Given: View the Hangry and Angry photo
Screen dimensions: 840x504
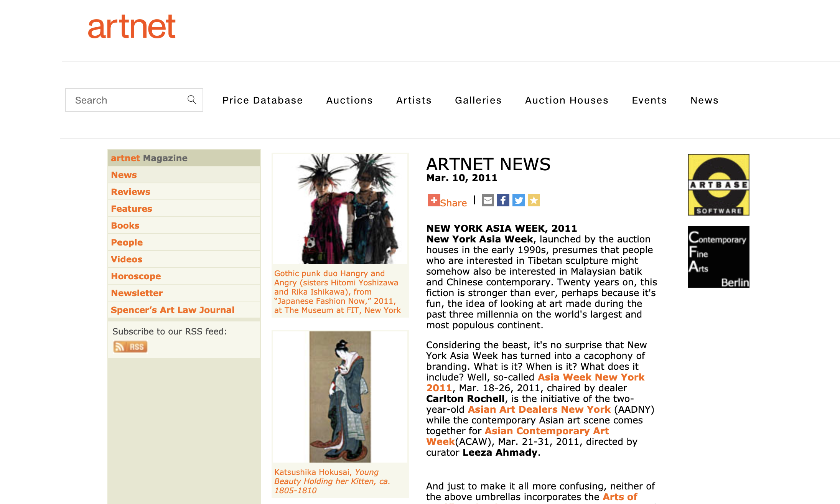Looking at the screenshot, I should pos(340,209).
